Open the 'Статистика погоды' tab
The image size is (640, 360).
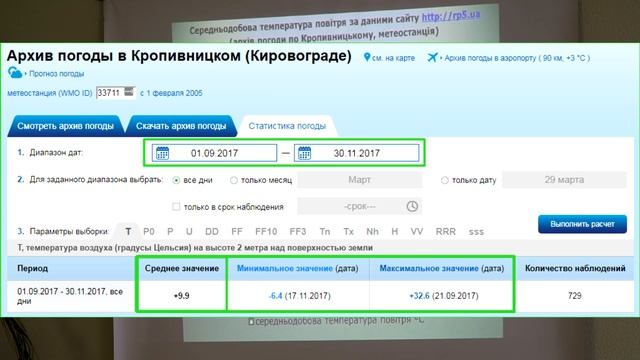tap(287, 126)
